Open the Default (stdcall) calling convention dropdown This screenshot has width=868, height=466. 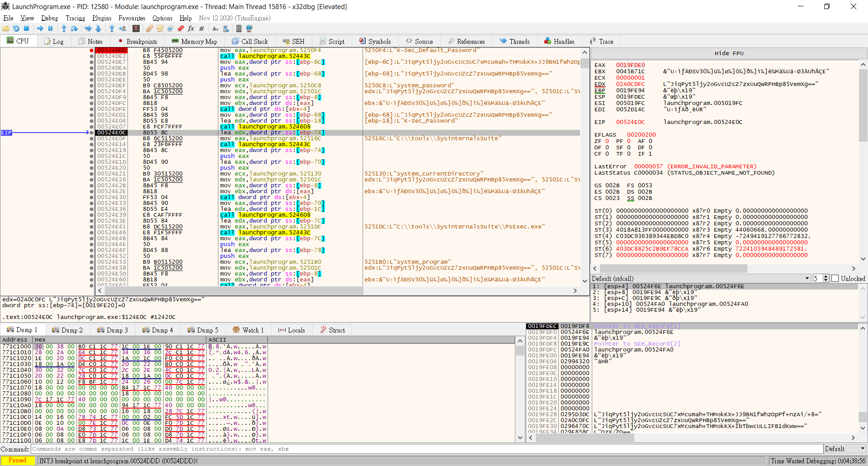pos(808,278)
